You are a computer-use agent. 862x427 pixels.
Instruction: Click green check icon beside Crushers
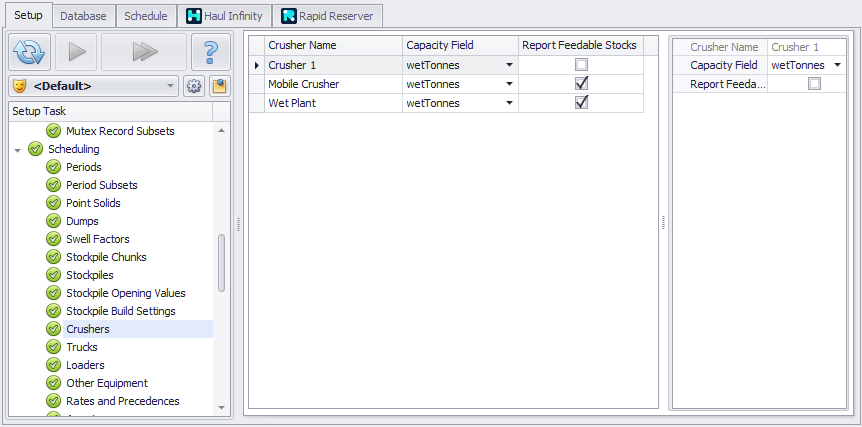53,329
